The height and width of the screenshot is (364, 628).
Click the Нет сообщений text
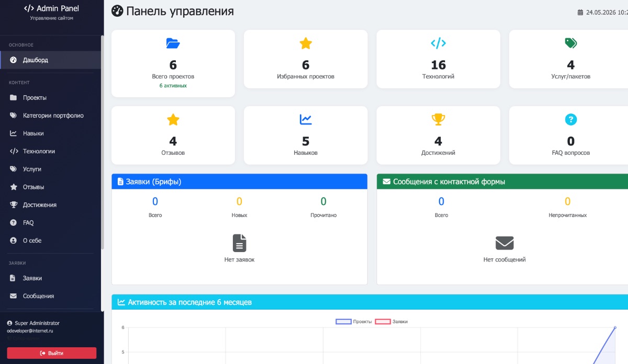coord(504,259)
